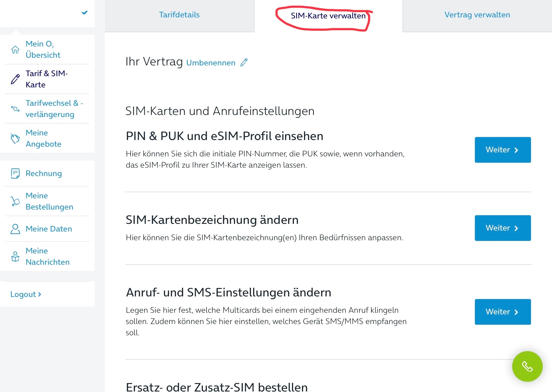Click the invoice icon next to Rechnung
Screen dimensions: 552x392
tap(15, 174)
